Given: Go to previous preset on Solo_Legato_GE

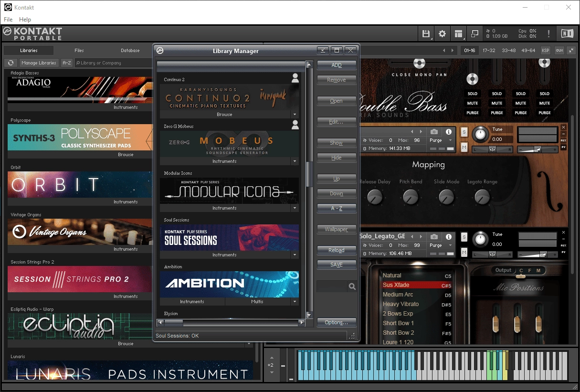Looking at the screenshot, I should [x=412, y=236].
